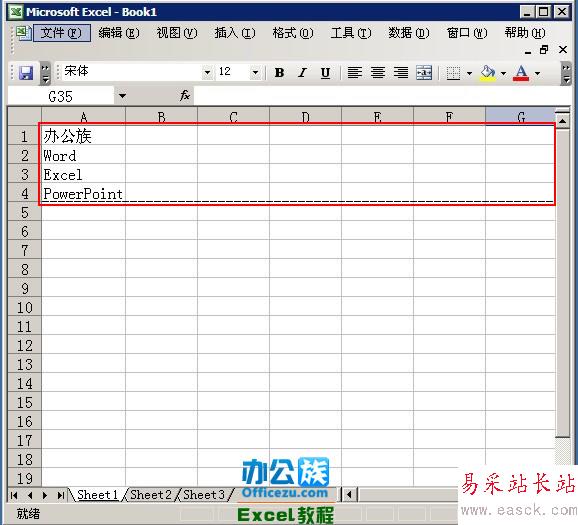Open the 数据(D) menu
The image size is (578, 525).
click(x=408, y=33)
